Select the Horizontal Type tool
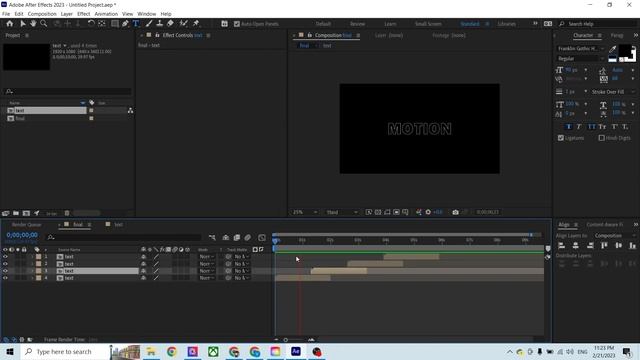Screen dimensions: 640x360 (136, 24)
